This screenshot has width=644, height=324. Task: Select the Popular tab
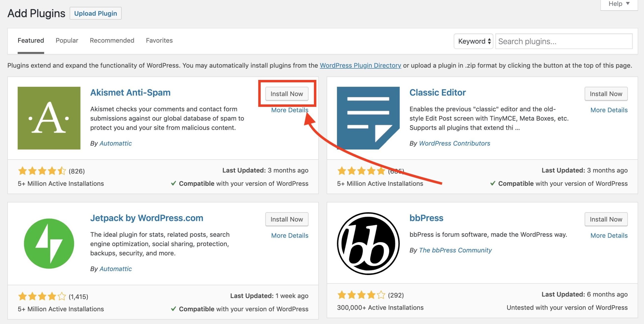67,40
